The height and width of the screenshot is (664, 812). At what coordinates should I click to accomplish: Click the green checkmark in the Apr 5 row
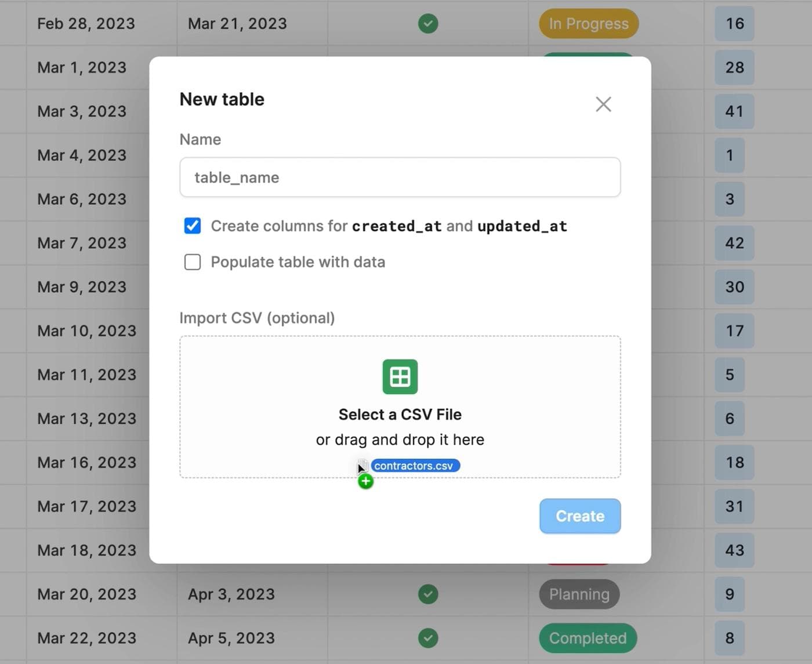coord(427,638)
